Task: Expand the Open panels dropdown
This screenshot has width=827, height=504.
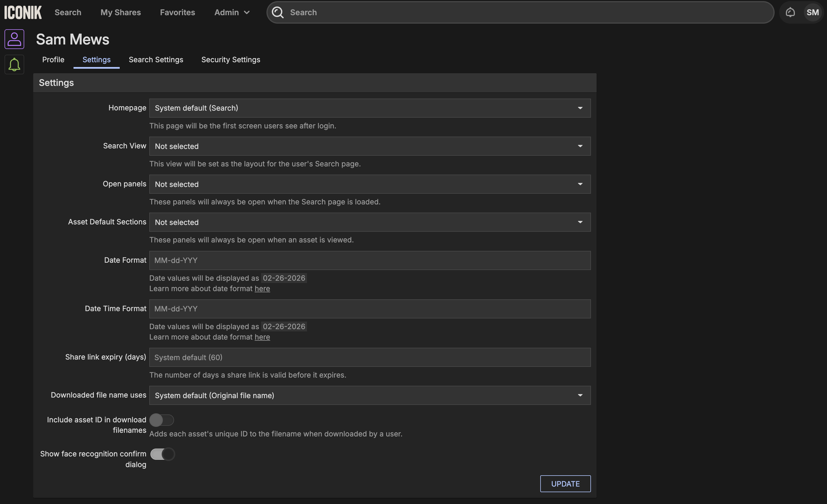Action: (370, 184)
